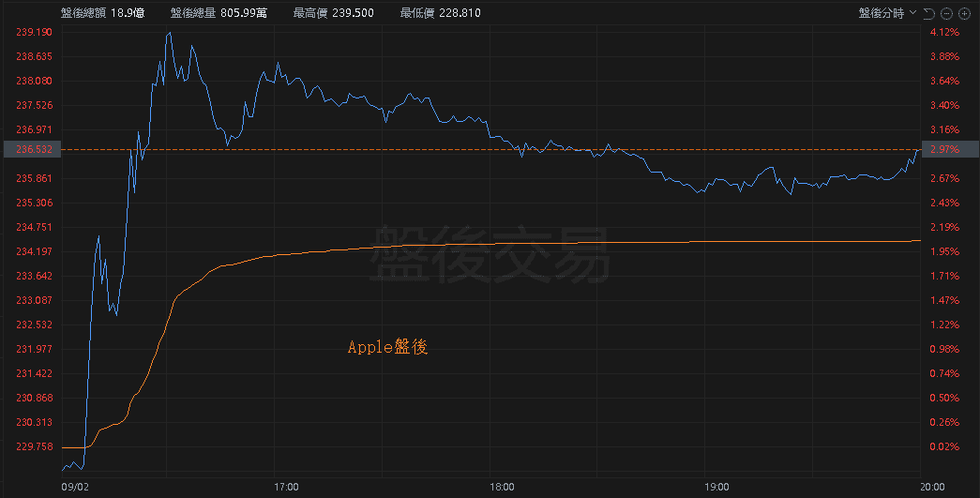The width and height of the screenshot is (980, 498).
Task: Click the reset/undo chart view icon
Action: pos(928,13)
